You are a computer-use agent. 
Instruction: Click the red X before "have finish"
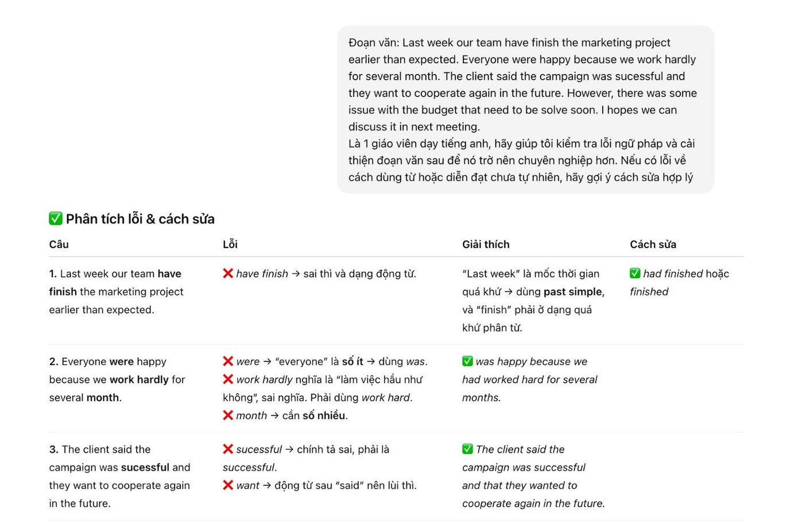tap(228, 274)
